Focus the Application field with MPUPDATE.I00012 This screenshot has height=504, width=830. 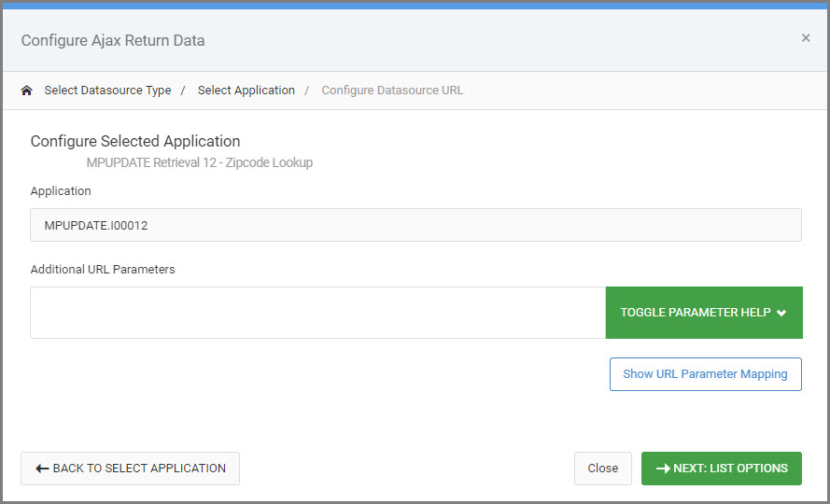click(415, 225)
